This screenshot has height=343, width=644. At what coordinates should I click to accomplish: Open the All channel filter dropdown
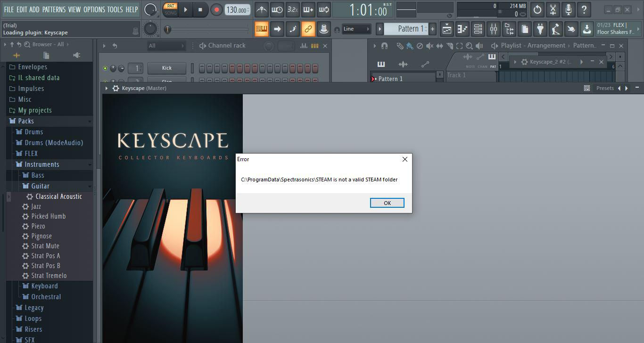[166, 46]
